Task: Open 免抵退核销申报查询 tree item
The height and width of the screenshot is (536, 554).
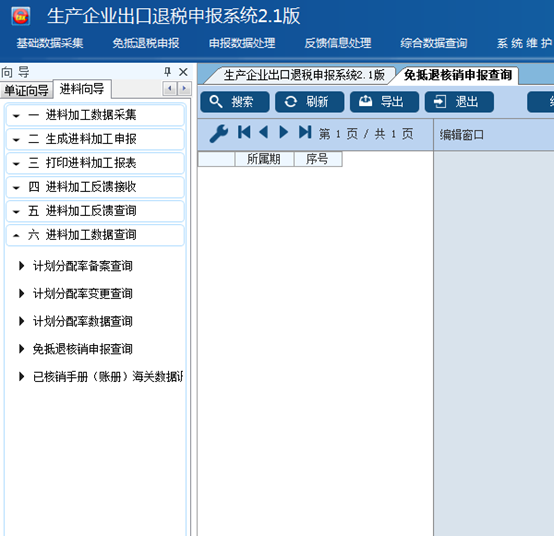Action: point(83,349)
